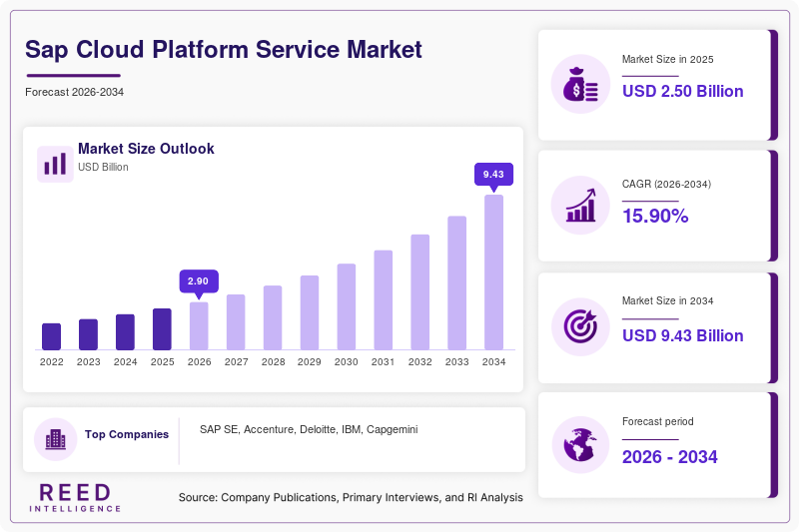Click the 2026 axis label
This screenshot has height=532, width=799.
[199, 362]
